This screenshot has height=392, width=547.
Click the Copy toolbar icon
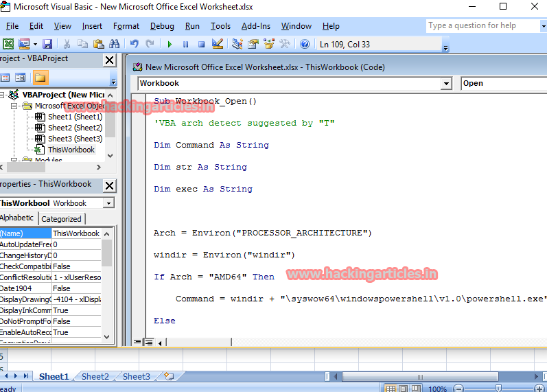pos(82,44)
